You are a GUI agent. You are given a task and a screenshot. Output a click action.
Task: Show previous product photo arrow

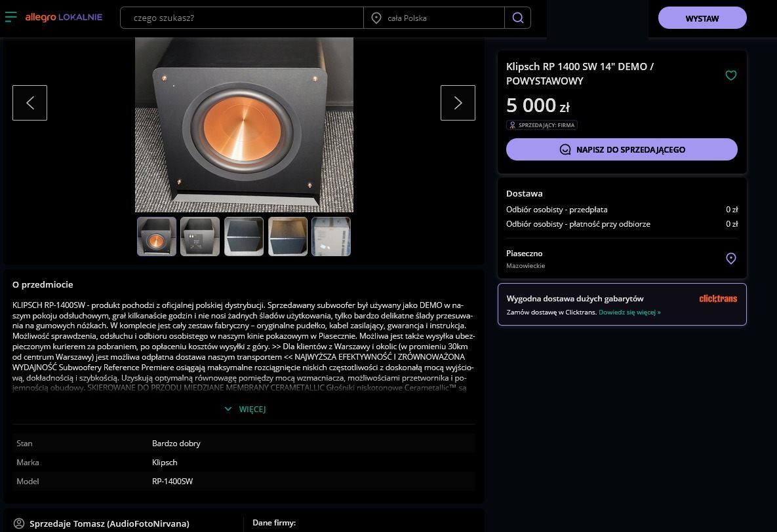click(x=30, y=103)
